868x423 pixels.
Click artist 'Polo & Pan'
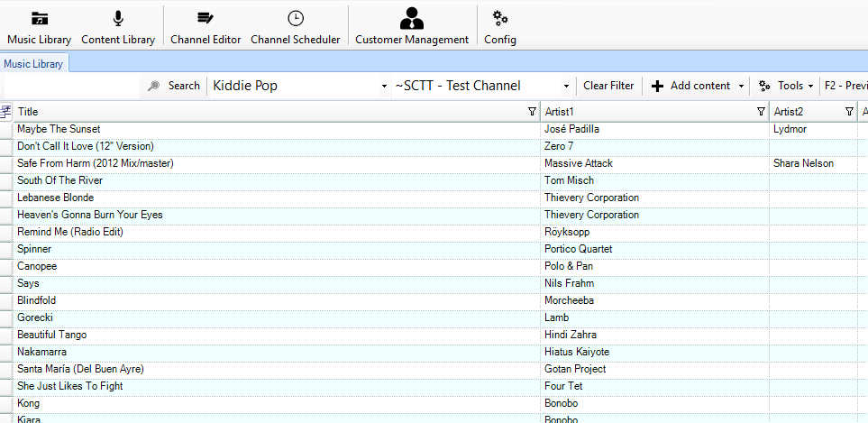(x=569, y=266)
